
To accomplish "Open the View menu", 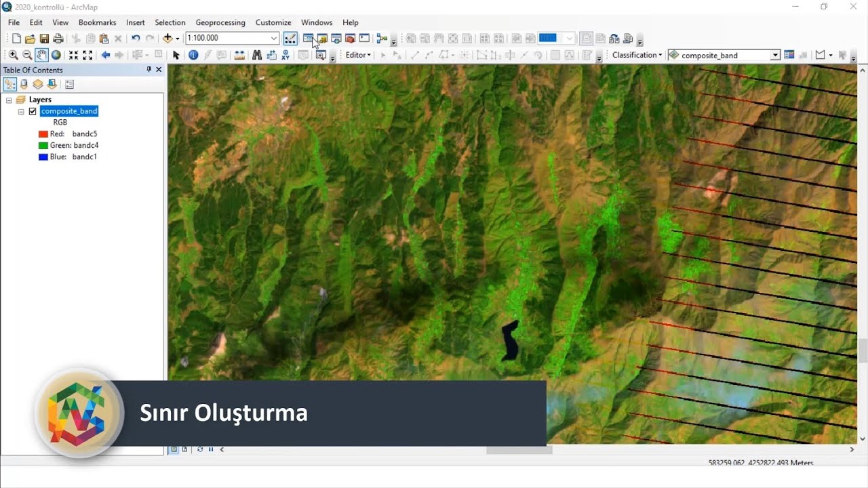I will pyautogui.click(x=60, y=22).
